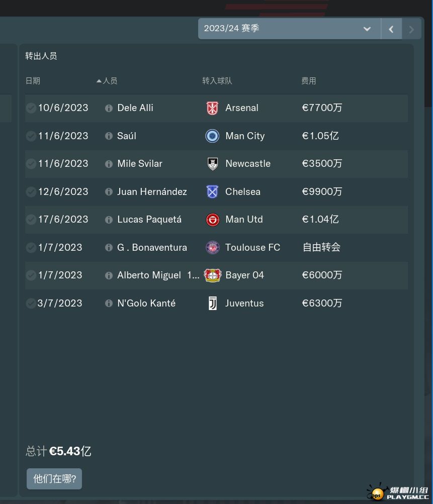Screen dimensions: 433x504
Task: Sort transfers by 人员 column header
Action: (110, 81)
